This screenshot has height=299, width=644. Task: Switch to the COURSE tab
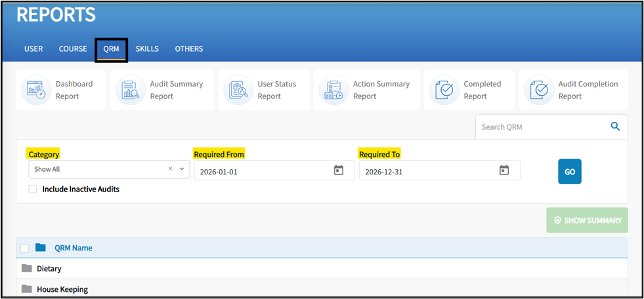pos(73,49)
